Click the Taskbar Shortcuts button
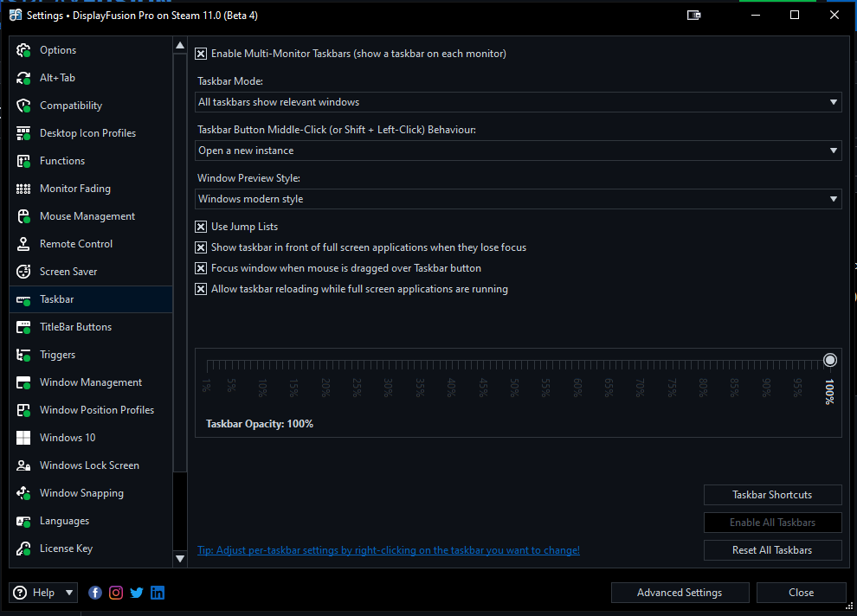 click(x=772, y=495)
